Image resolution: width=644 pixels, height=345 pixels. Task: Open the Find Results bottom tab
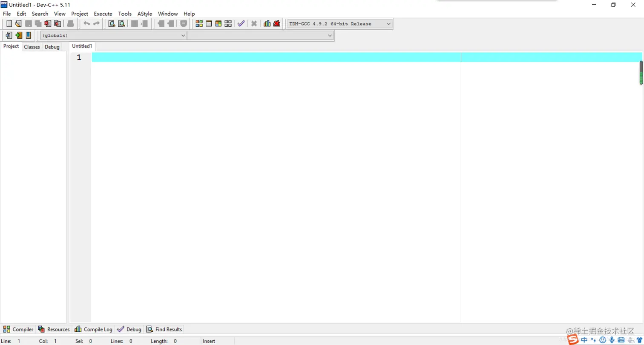click(164, 329)
